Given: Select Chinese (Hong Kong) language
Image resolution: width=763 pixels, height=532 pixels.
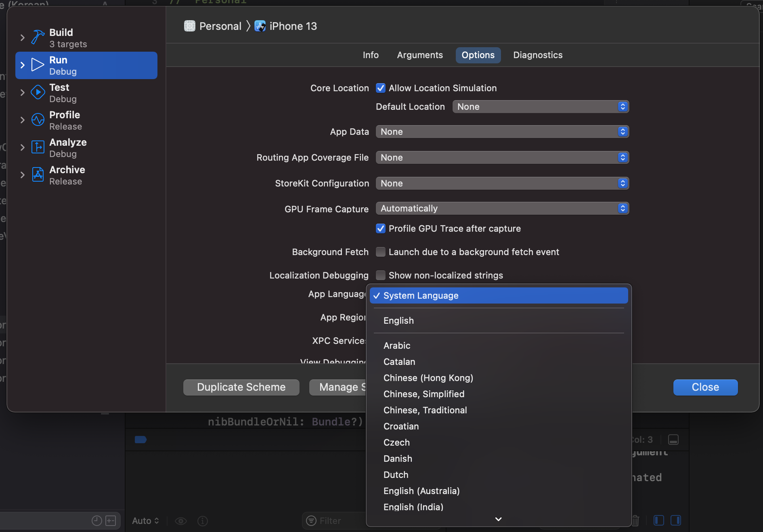Looking at the screenshot, I should (x=499, y=378).
